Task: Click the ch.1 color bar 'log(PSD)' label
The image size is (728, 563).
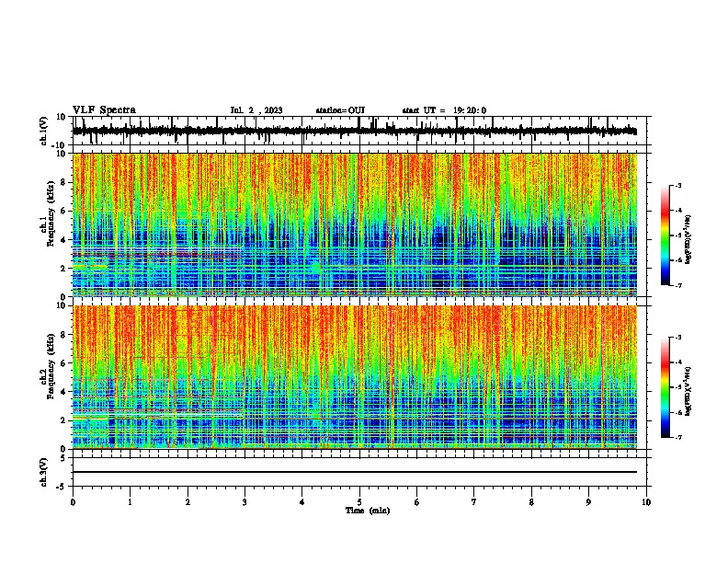Action: (688, 240)
